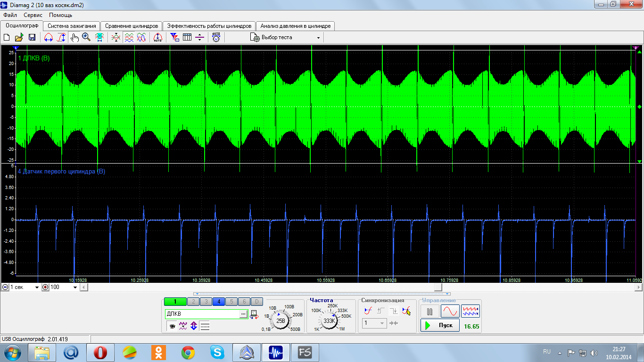Click sync icon with yellow cursor

406,311
